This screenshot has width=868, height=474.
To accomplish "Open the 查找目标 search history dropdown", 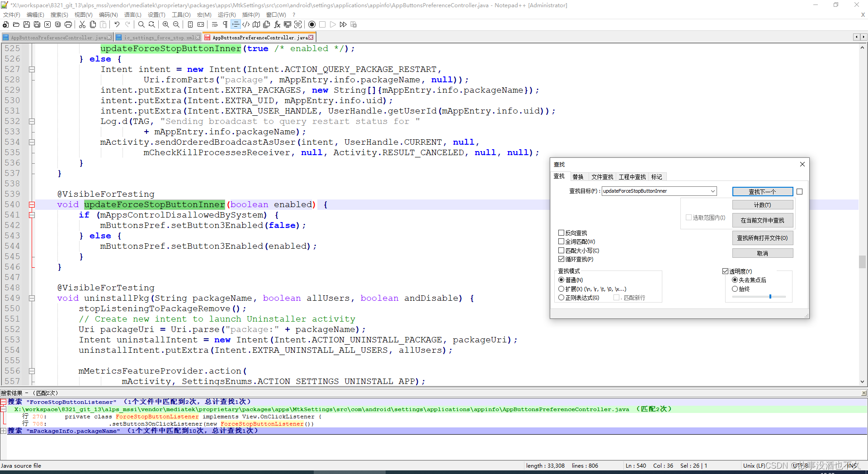I will pyautogui.click(x=712, y=191).
